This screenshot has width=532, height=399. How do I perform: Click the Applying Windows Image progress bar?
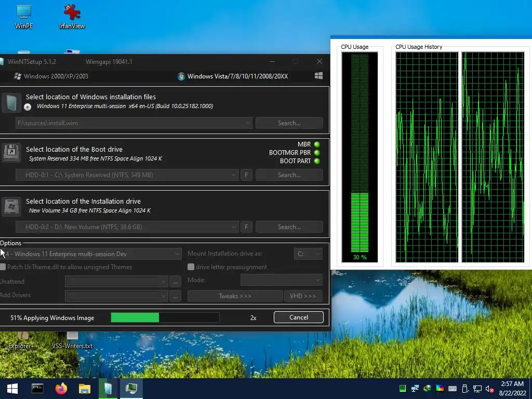[165, 317]
